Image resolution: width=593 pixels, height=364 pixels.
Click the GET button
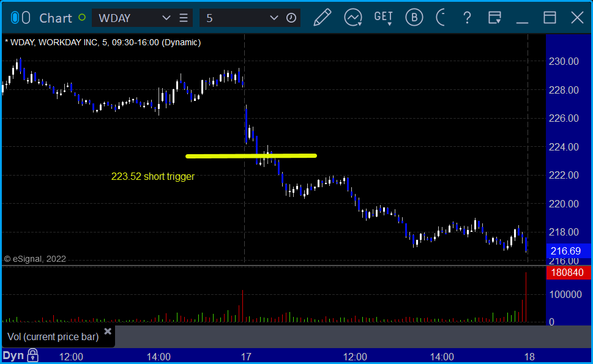(384, 18)
